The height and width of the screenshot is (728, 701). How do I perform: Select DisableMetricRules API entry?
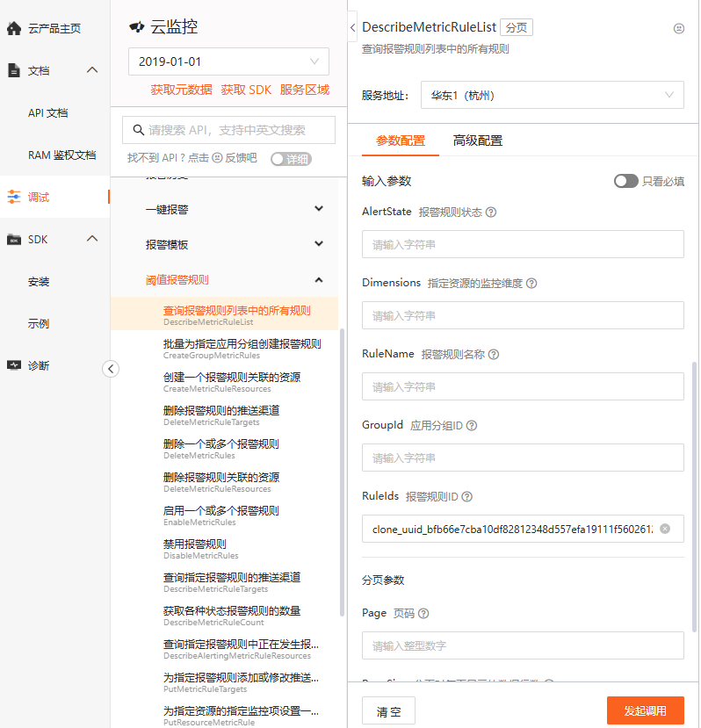[224, 549]
